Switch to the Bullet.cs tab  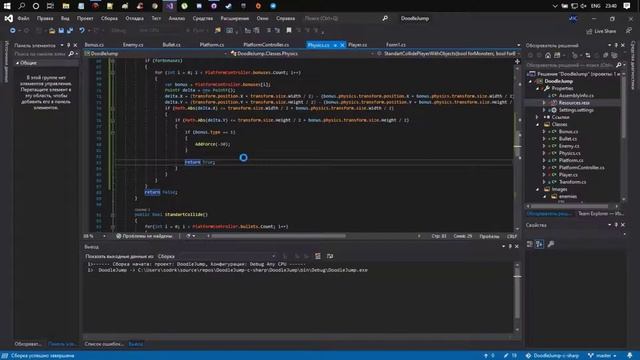coord(171,44)
